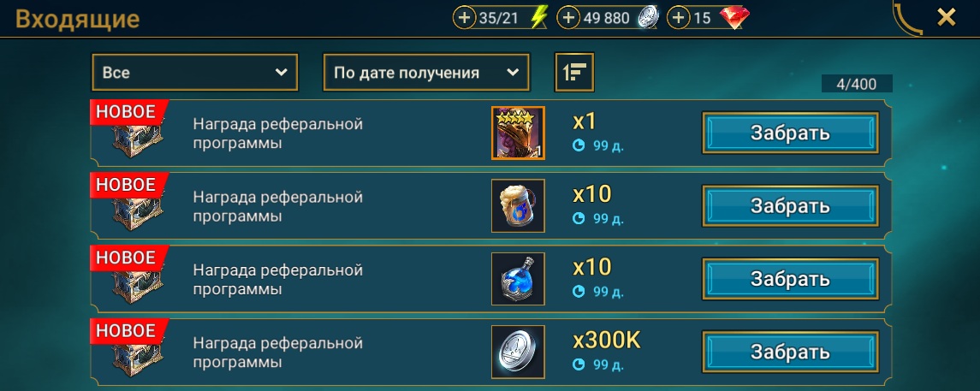Select the silver coin reward icon
980x391 pixels.
pyautogui.click(x=518, y=352)
